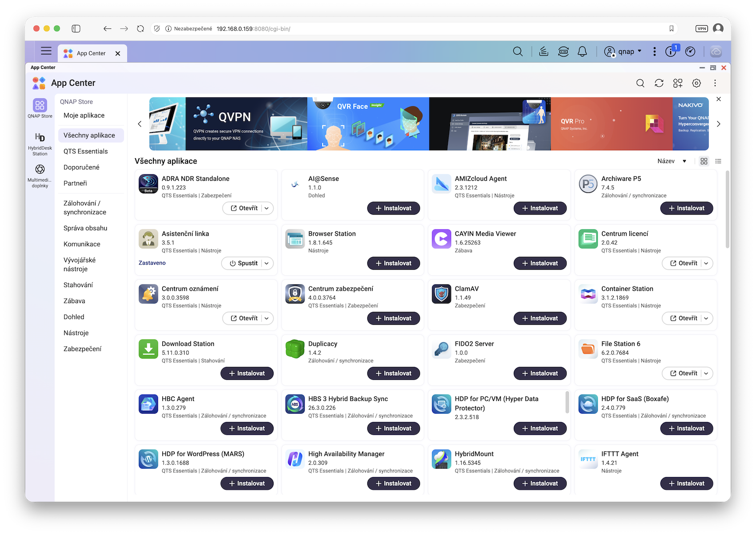This screenshot has height=535, width=756.
Task: Expand the Název sort dropdown
Action: tap(672, 161)
